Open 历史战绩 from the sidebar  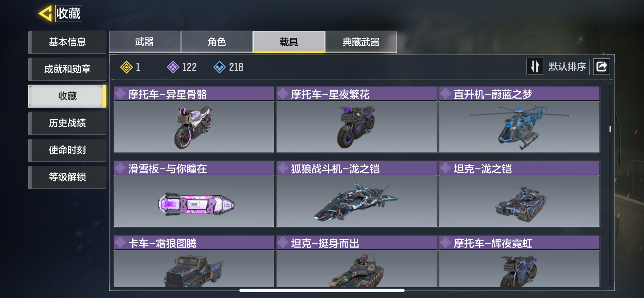click(x=67, y=123)
